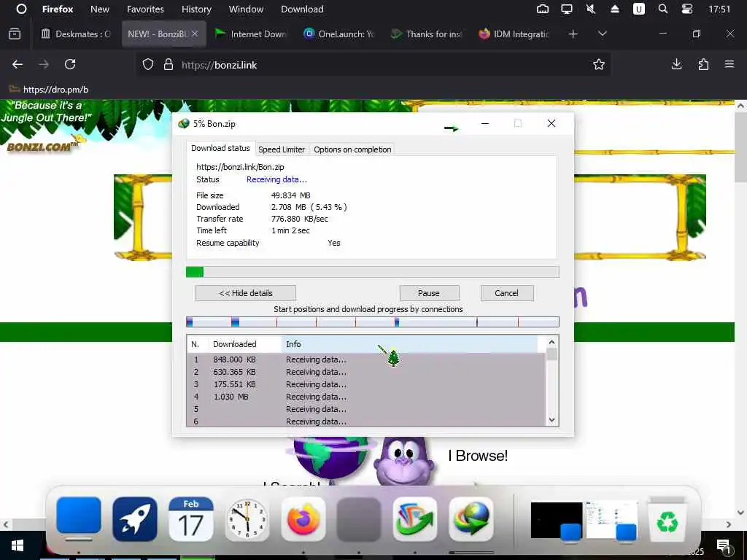
Task: Click the U input-source menu bar icon
Action: pos(639,9)
